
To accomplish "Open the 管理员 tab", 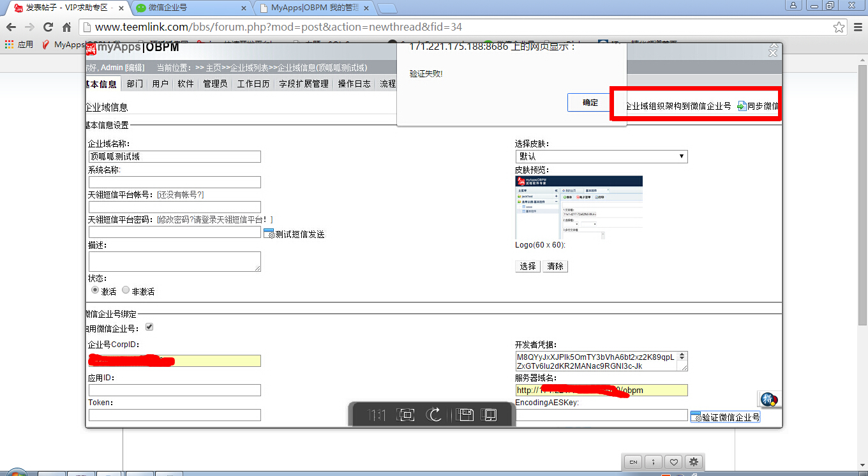I will coord(215,84).
